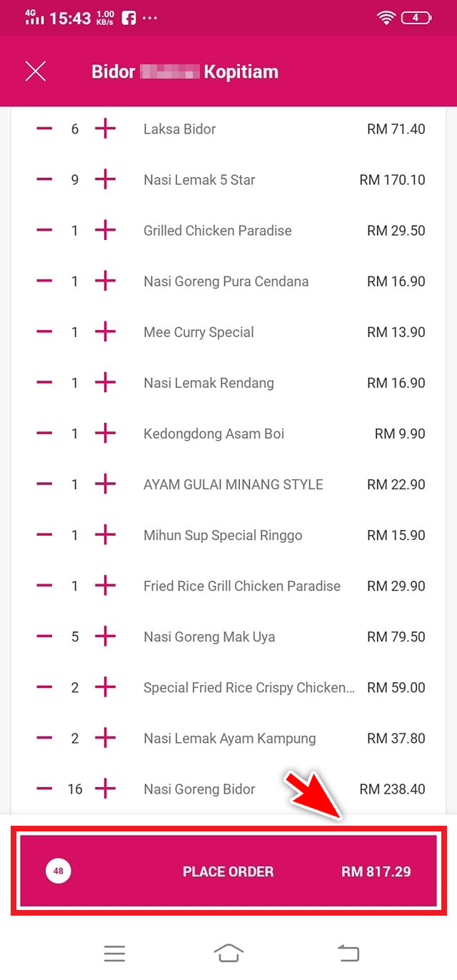Image resolution: width=457 pixels, height=980 pixels.
Task: Increase Mee Curry Special quantity
Action: (105, 332)
